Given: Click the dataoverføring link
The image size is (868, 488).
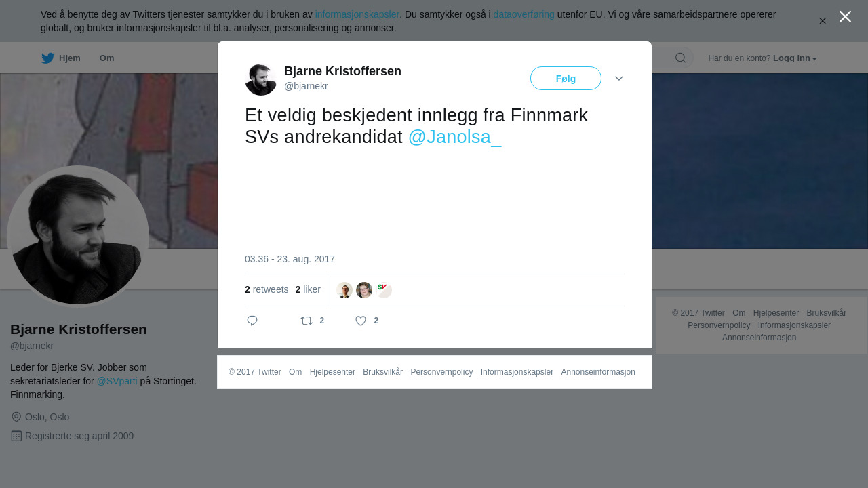Looking at the screenshot, I should click(x=524, y=14).
